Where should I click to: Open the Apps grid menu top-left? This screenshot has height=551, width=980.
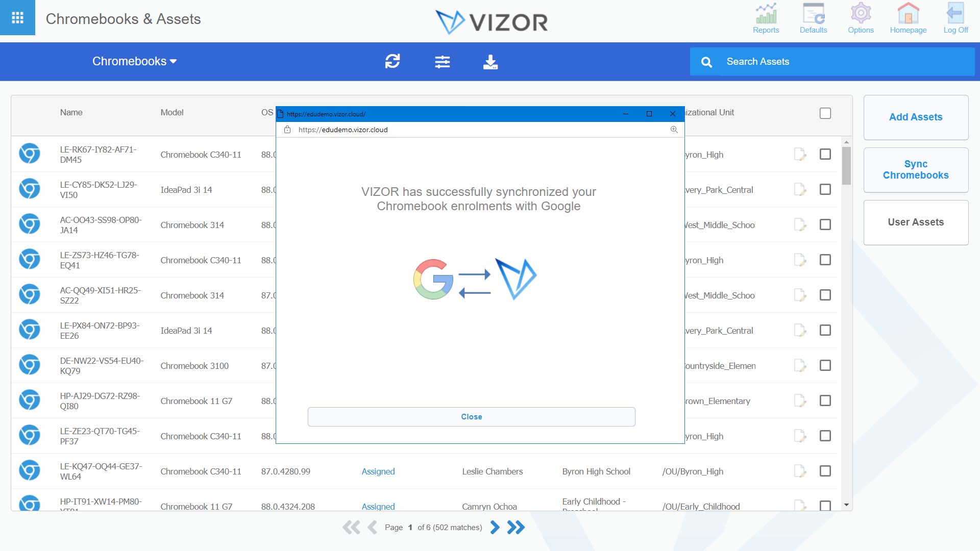point(17,18)
